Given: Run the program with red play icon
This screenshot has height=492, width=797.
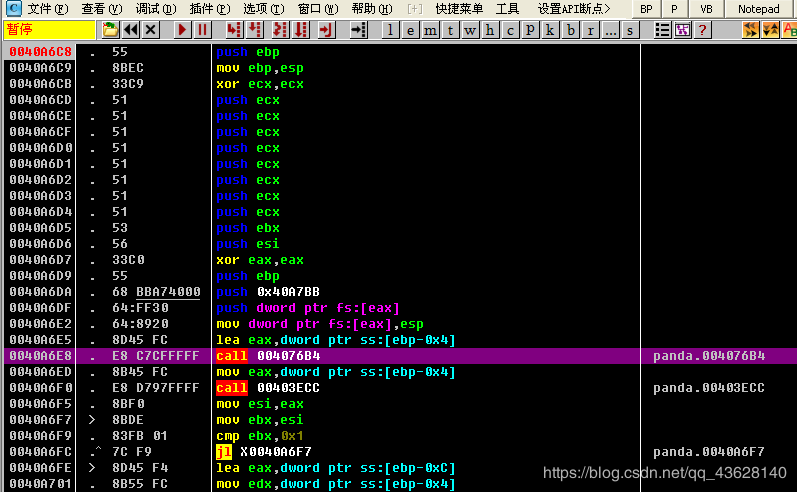Looking at the screenshot, I should tap(182, 30).
